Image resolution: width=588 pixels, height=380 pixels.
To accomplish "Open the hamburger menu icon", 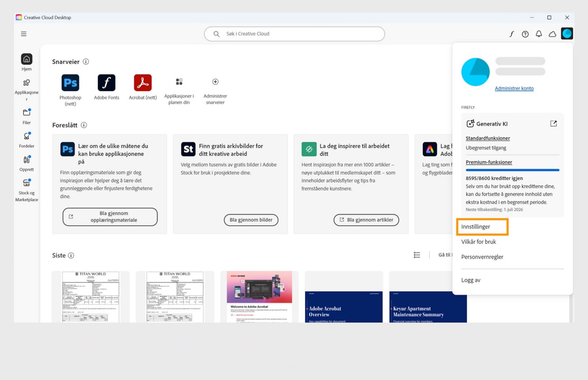I will tap(24, 34).
